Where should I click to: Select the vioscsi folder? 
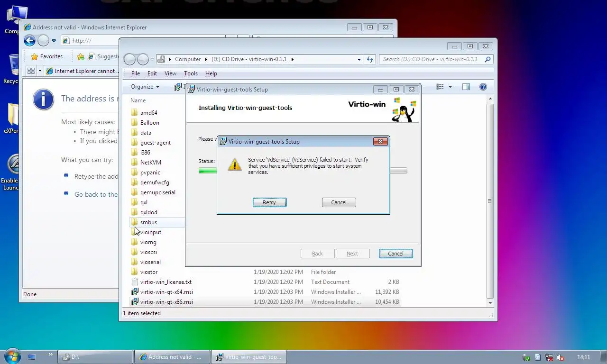tap(148, 252)
